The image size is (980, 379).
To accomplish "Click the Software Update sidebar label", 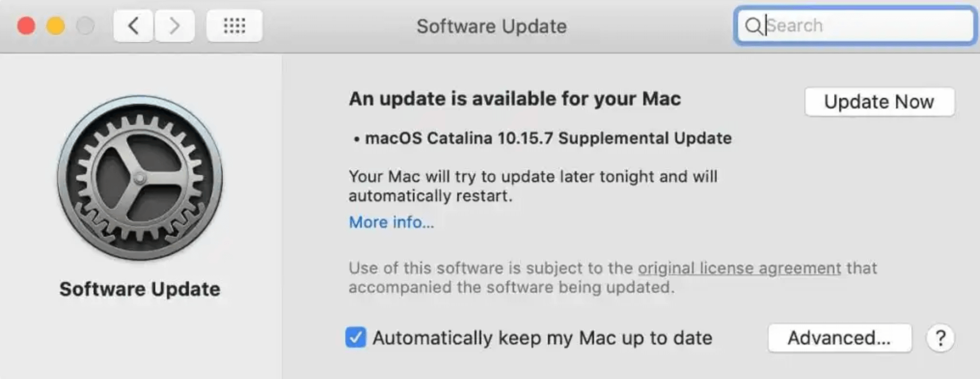I will pyautogui.click(x=140, y=289).
